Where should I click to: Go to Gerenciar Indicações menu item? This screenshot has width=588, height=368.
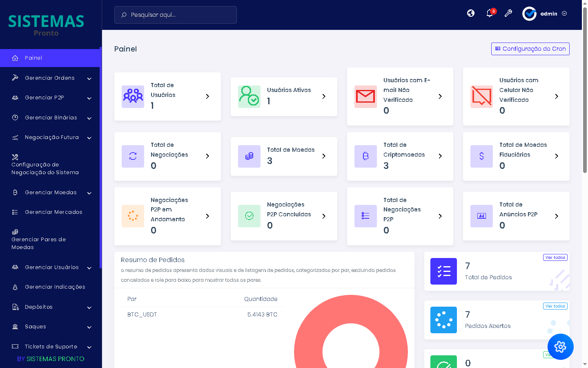point(55,287)
